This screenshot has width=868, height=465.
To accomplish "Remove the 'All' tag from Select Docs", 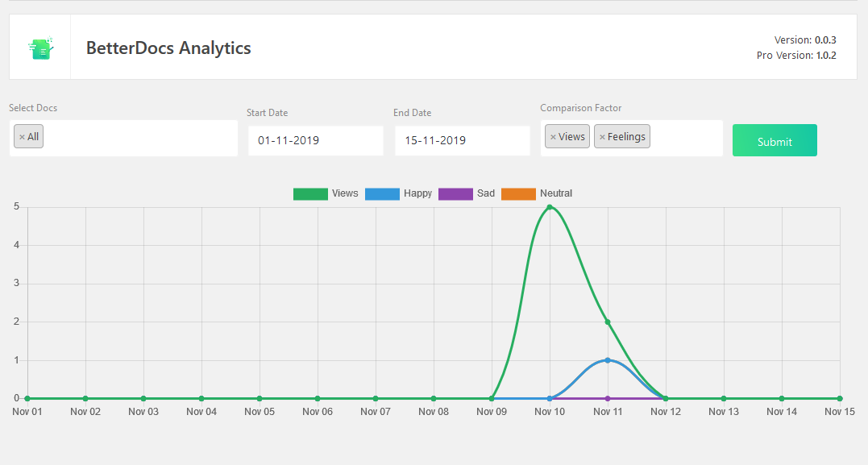I will pyautogui.click(x=22, y=137).
